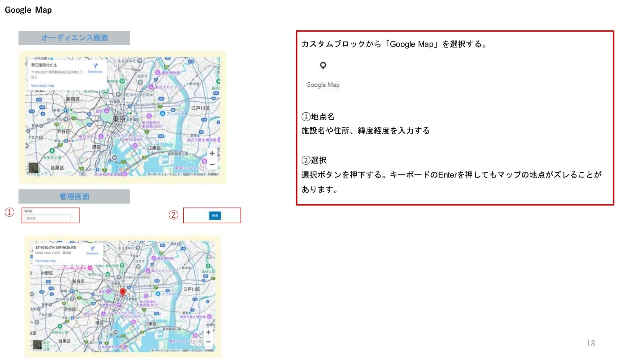This screenshot has height=360, width=644.
Task: Click 東京スカイツリー marker on audience map
Action: [x=151, y=87]
